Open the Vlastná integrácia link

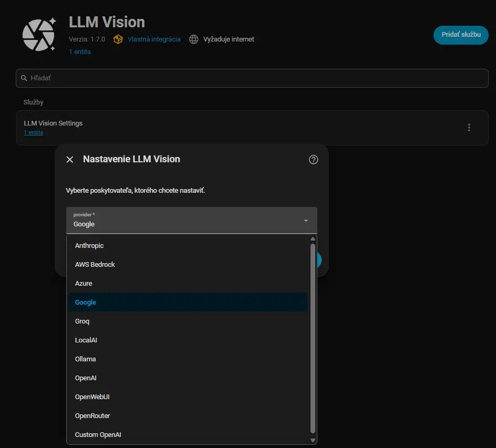pyautogui.click(x=154, y=39)
